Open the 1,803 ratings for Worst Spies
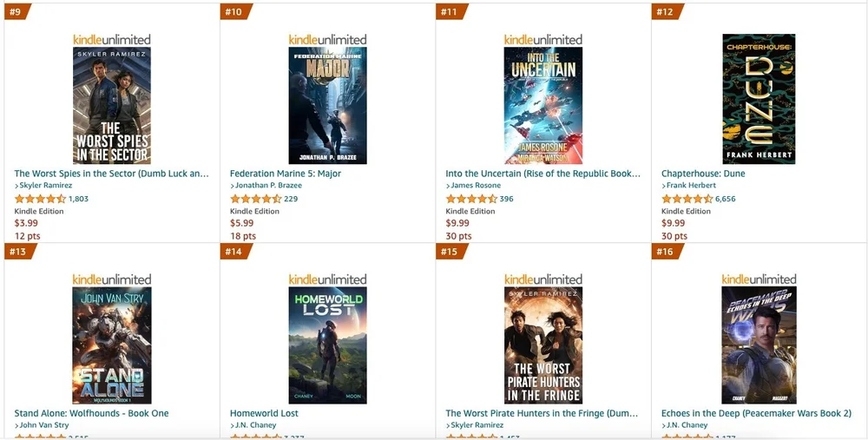The width and height of the screenshot is (868, 440). click(78, 199)
